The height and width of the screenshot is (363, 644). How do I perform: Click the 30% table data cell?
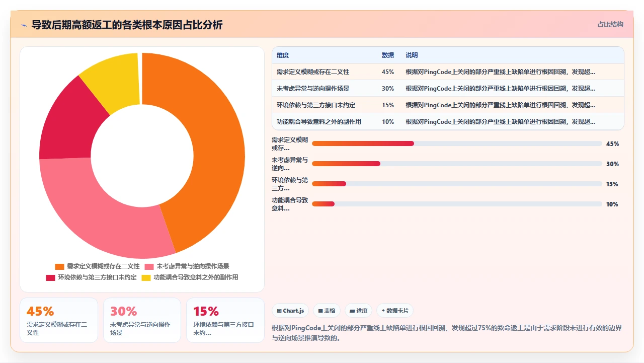click(x=388, y=89)
